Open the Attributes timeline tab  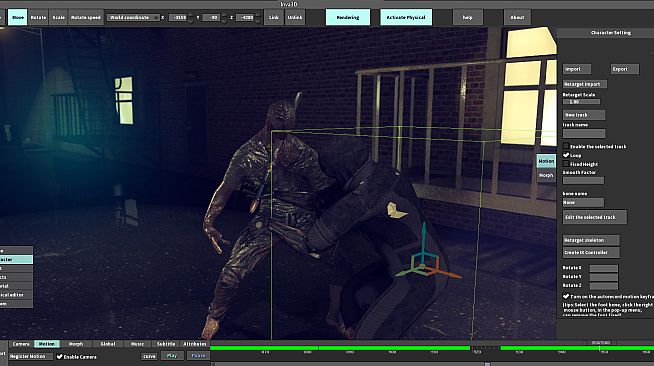tap(195, 344)
